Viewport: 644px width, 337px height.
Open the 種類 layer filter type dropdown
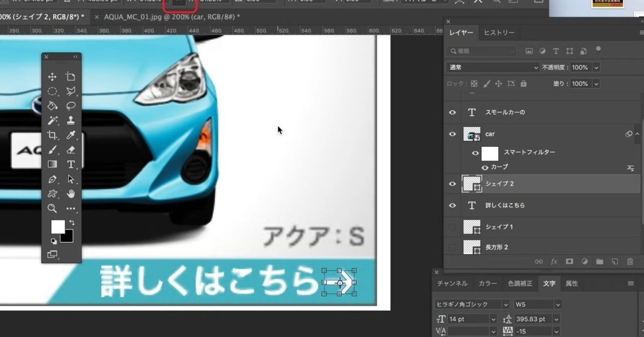click(482, 52)
